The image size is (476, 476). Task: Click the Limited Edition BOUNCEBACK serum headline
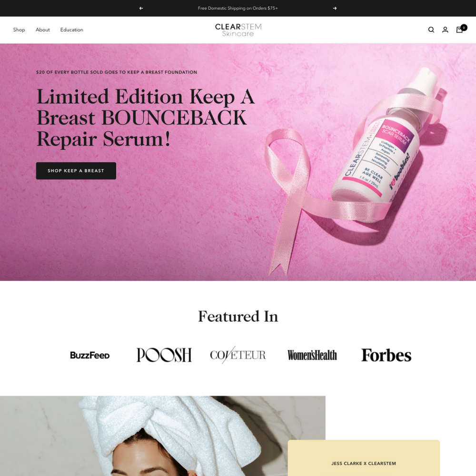[x=146, y=118]
